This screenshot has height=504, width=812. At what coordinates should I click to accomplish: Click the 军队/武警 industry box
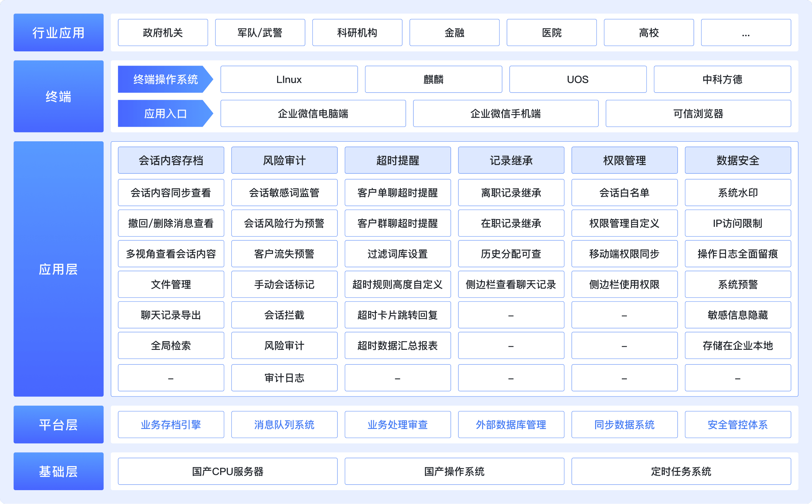pyautogui.click(x=260, y=33)
